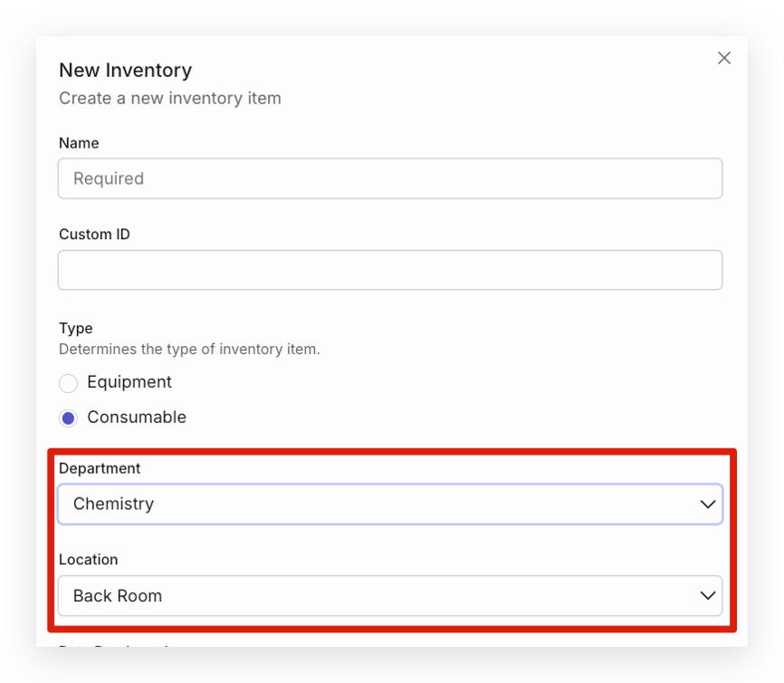The width and height of the screenshot is (784, 683).
Task: Select the Equipment radio button
Action: 68,383
